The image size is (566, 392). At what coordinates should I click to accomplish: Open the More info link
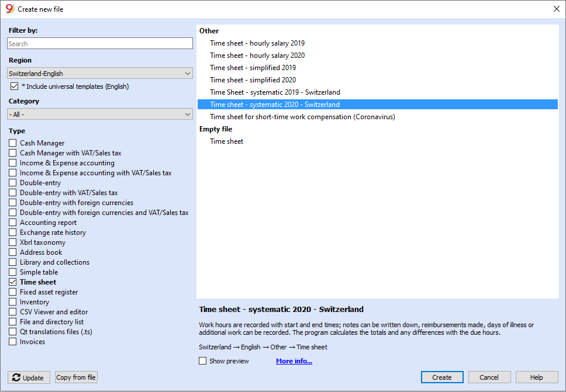[294, 361]
